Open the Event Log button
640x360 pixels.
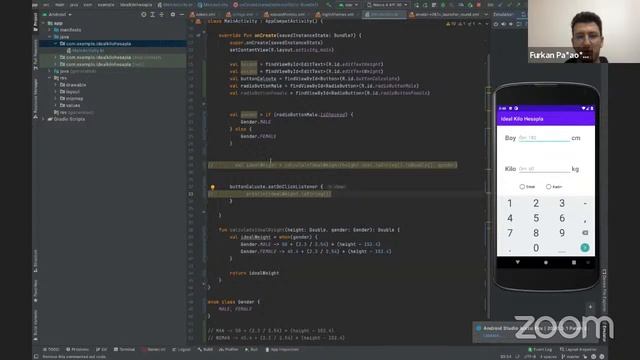(x=540, y=349)
